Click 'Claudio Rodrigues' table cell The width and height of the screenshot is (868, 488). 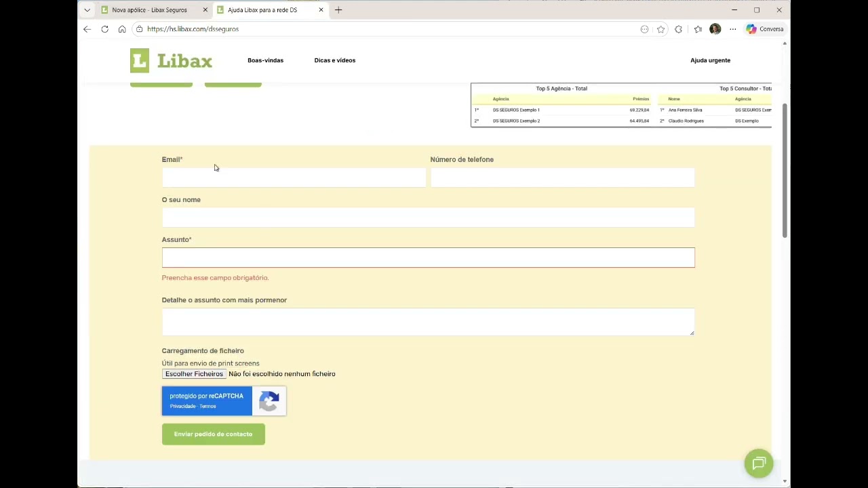coord(686,121)
